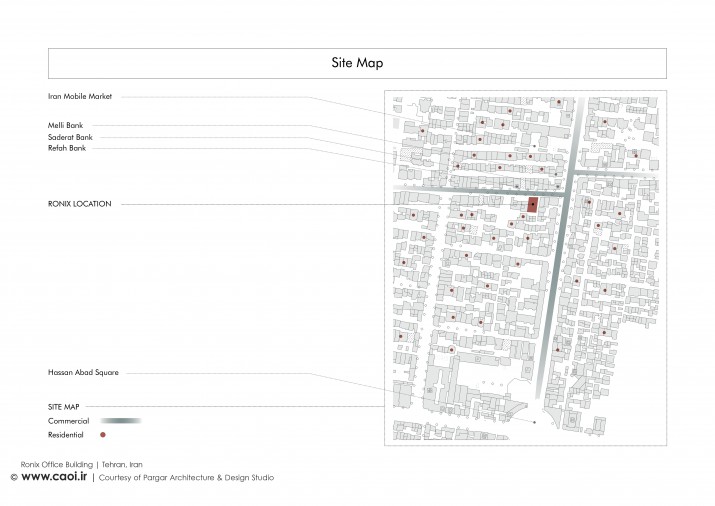The height and width of the screenshot is (506, 715).
Task: Click the grey Commercial gradient swatch
Action: coord(121,421)
